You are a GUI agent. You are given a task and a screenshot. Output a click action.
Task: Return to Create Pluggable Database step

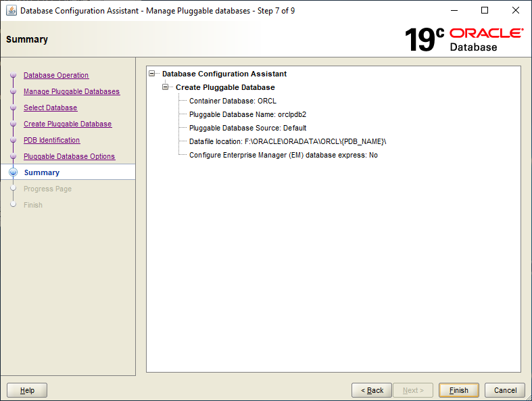tap(68, 124)
